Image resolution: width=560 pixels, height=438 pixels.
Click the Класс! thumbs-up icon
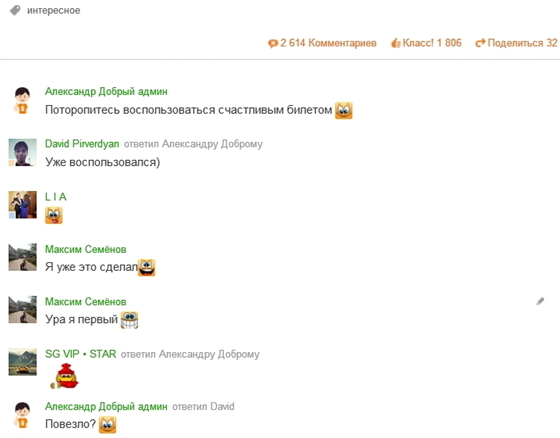396,43
